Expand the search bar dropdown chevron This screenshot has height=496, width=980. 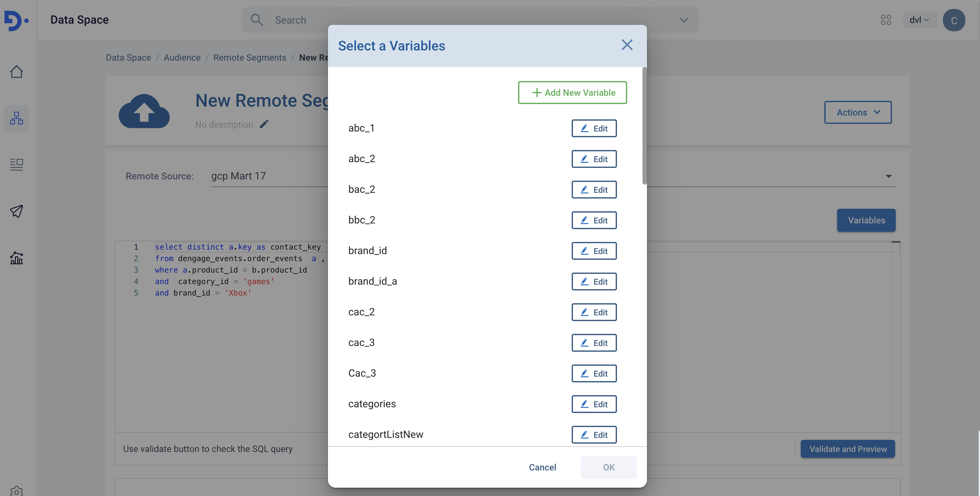pos(684,20)
